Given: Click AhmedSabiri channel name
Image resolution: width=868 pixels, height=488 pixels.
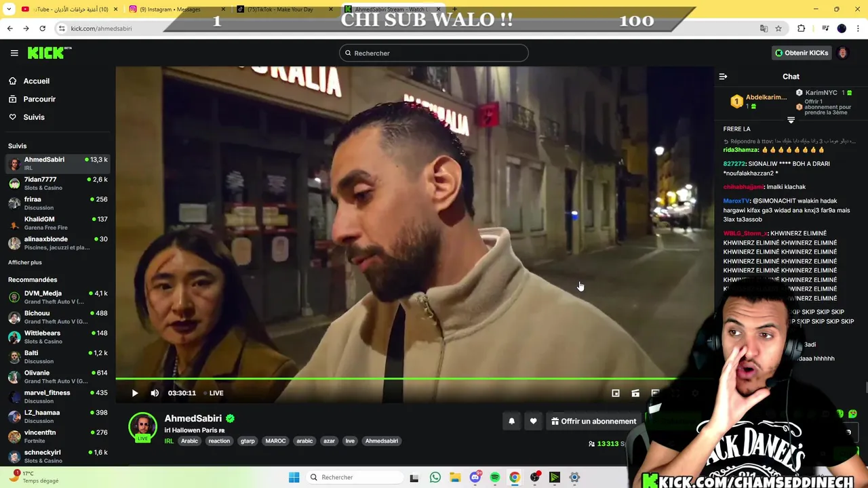Looking at the screenshot, I should [x=193, y=418].
